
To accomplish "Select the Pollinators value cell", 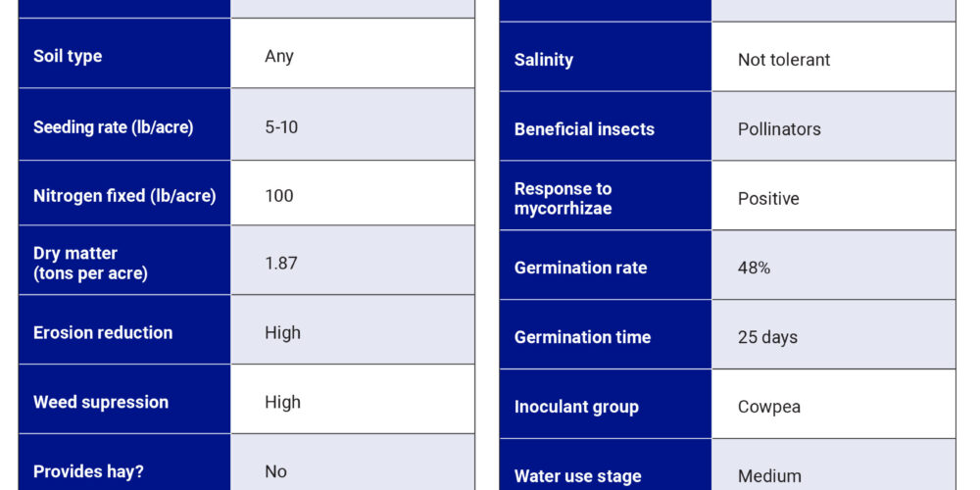I will [x=779, y=129].
